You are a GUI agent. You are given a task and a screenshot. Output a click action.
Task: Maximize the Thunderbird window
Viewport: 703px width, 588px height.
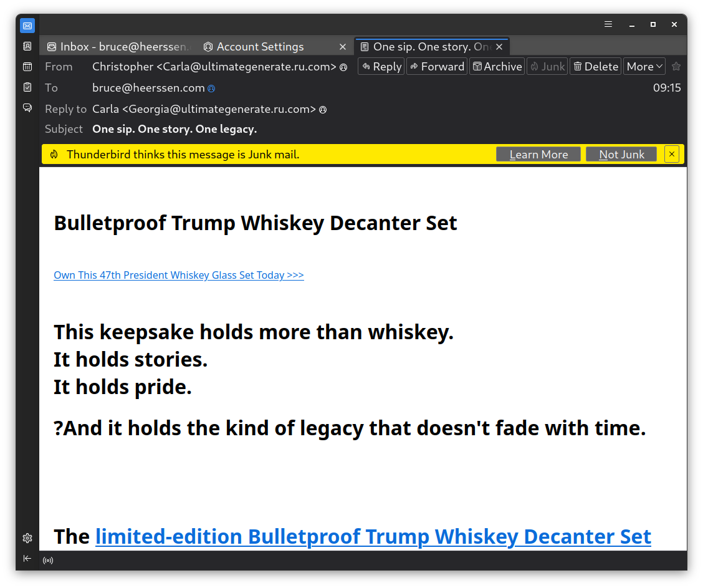tap(653, 25)
